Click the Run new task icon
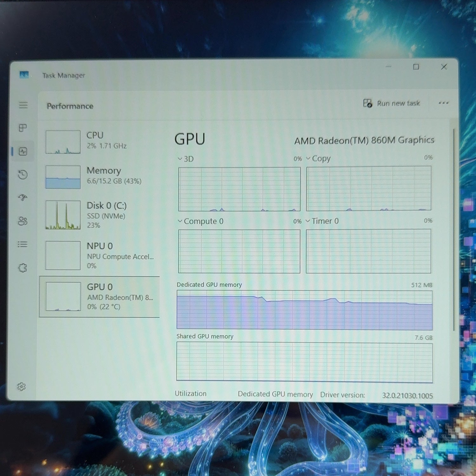The width and height of the screenshot is (476, 476). click(x=367, y=103)
